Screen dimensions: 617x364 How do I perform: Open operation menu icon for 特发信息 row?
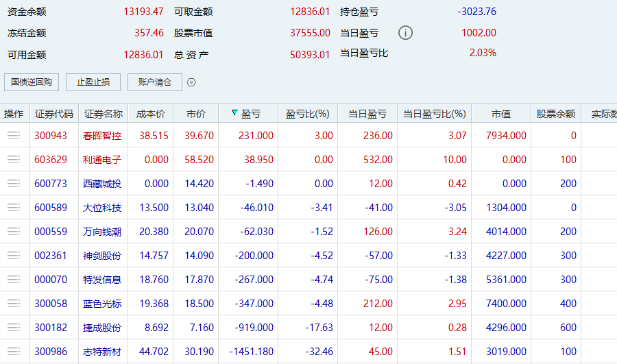tap(14, 280)
